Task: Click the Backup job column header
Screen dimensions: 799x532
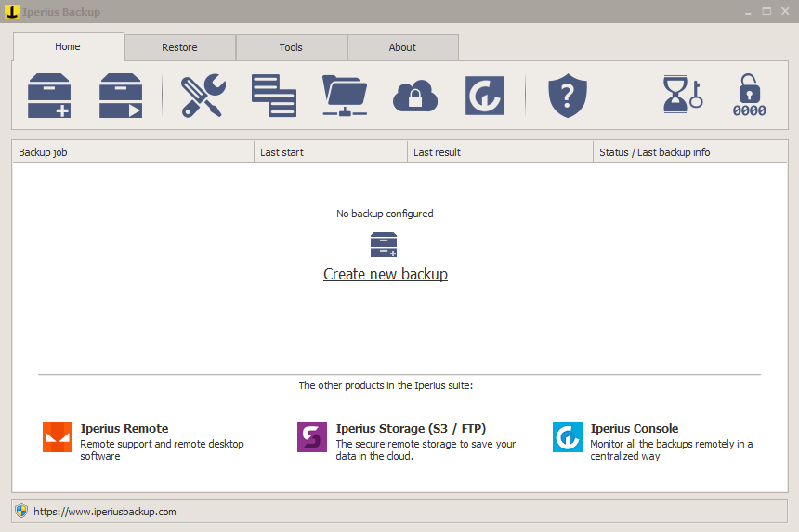Action: click(x=133, y=152)
